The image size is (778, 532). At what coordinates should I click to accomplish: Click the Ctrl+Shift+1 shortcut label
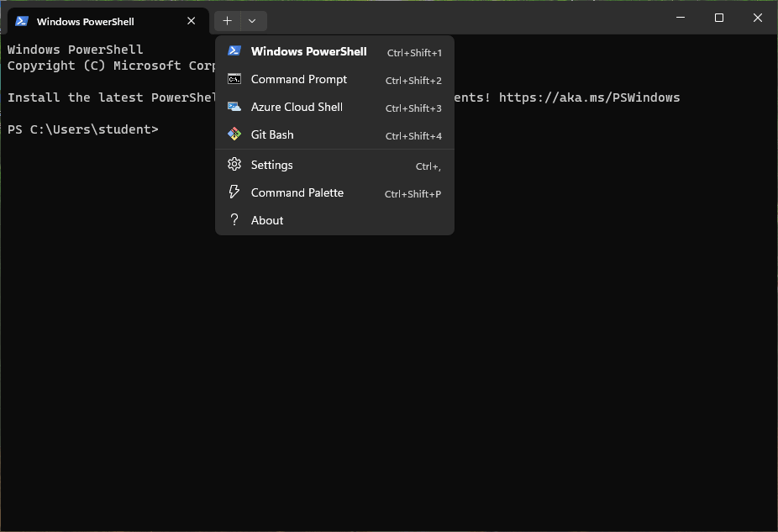[414, 53]
